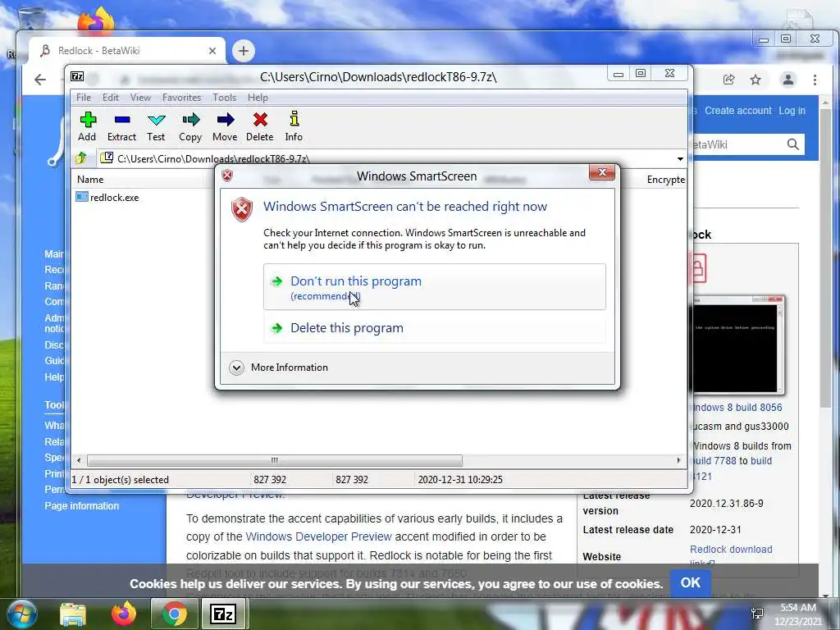Screen dimensions: 840x630
Task: Open Windows Explorer from the taskbar
Action: (73, 614)
